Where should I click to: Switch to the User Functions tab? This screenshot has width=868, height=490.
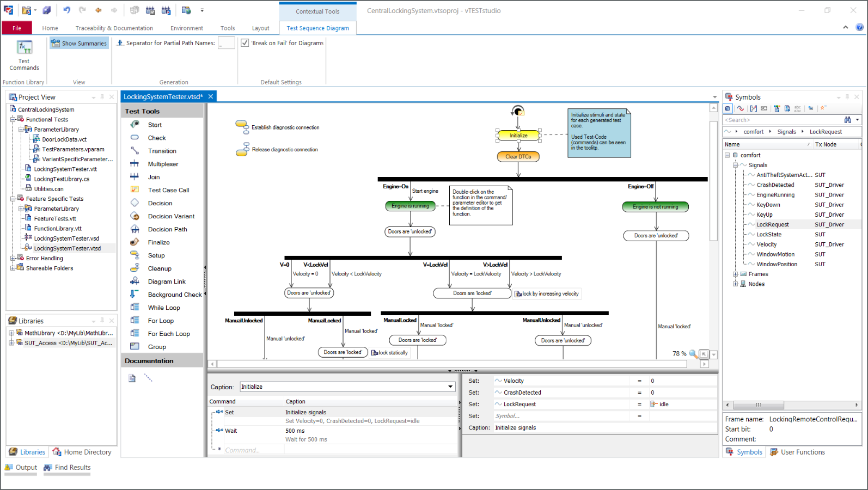click(x=798, y=452)
